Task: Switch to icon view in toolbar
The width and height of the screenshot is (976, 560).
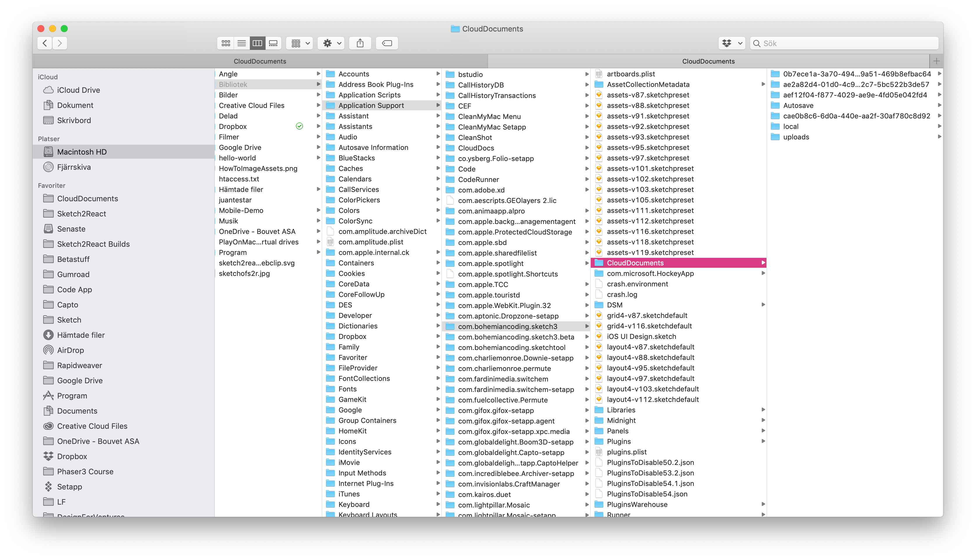Action: pyautogui.click(x=226, y=43)
